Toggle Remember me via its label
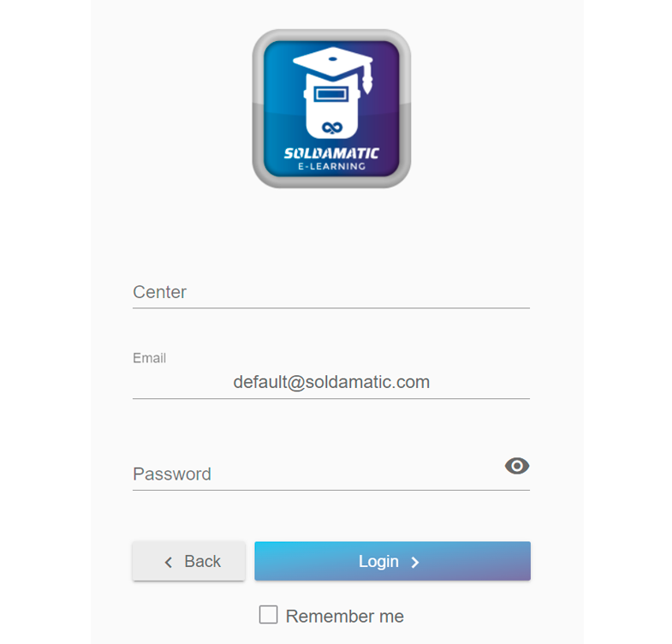Screen dimensions: 672x644 [345, 616]
